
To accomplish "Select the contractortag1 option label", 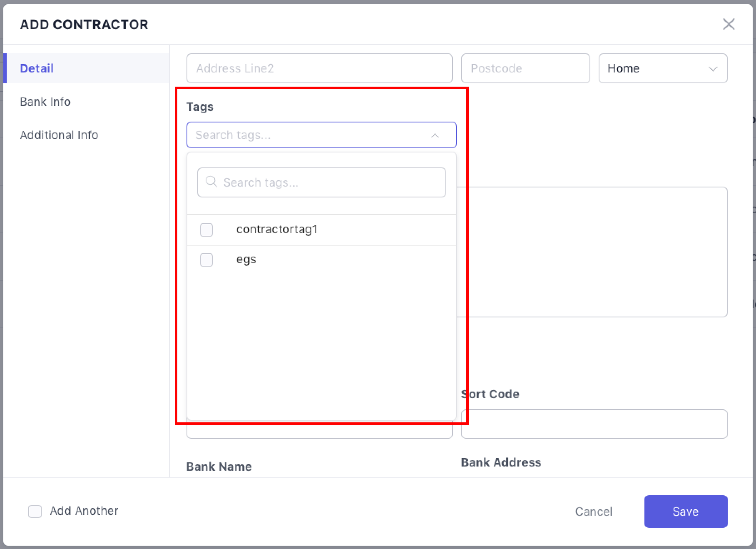I will pyautogui.click(x=277, y=230).
